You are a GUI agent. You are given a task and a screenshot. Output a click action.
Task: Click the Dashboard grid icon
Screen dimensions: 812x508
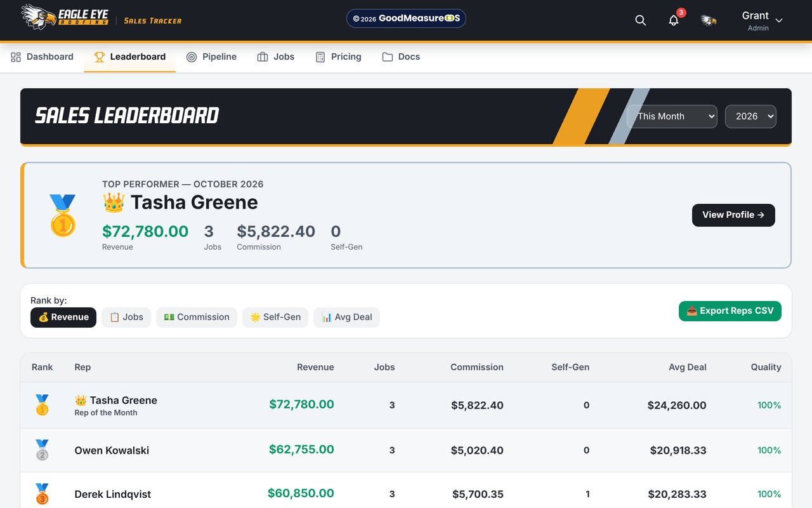click(16, 57)
